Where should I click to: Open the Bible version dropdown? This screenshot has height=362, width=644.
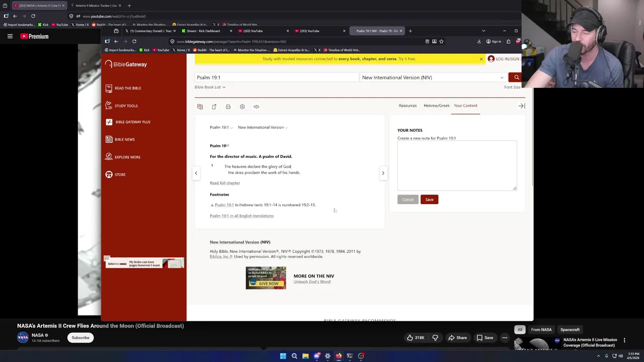click(x=433, y=77)
